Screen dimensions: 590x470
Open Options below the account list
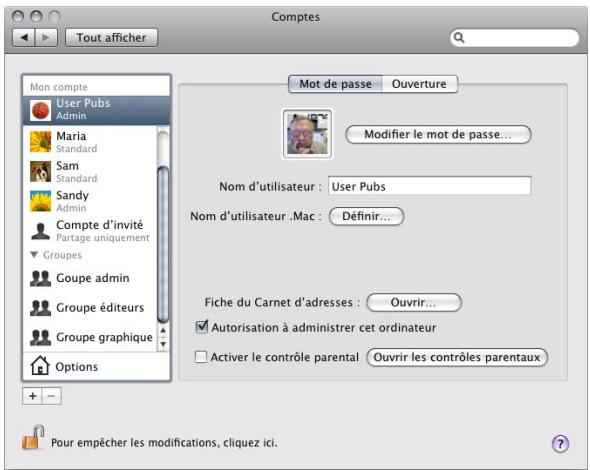pos(96,367)
